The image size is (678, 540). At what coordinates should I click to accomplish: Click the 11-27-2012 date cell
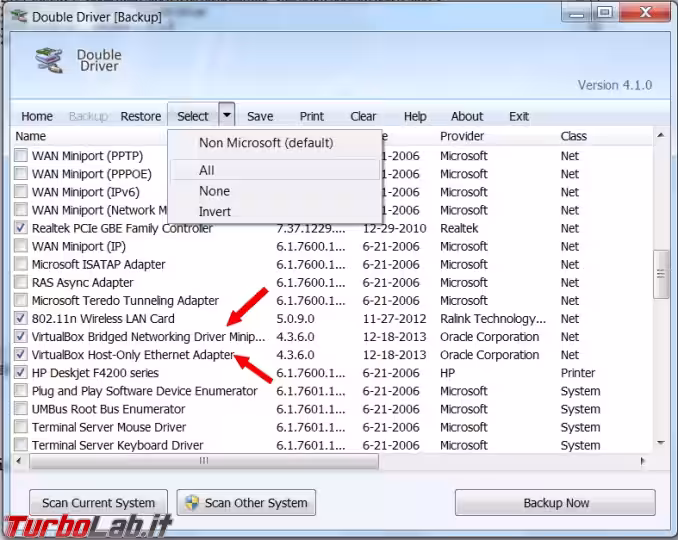394,319
